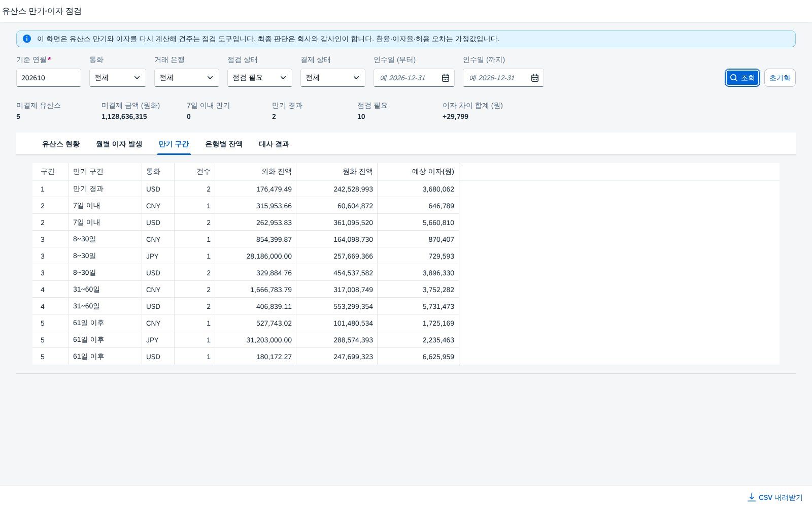Go to the 은행별 잔액 tab
The height and width of the screenshot is (508, 812).
point(224,144)
